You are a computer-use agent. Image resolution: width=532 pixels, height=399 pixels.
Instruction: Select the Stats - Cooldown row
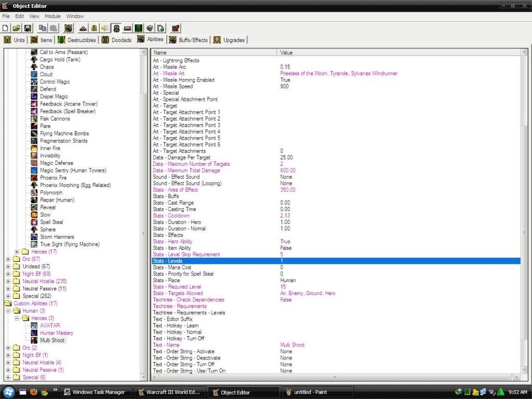click(336, 216)
